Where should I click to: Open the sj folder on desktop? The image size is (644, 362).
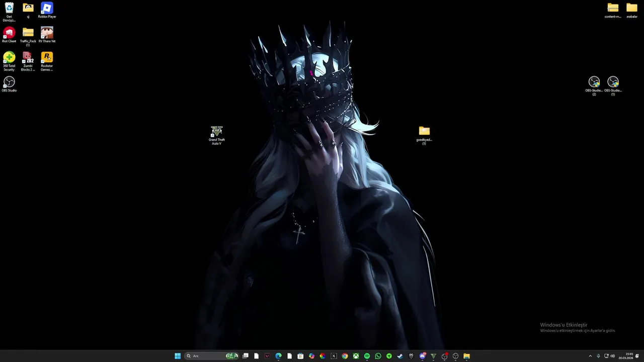pos(28,11)
